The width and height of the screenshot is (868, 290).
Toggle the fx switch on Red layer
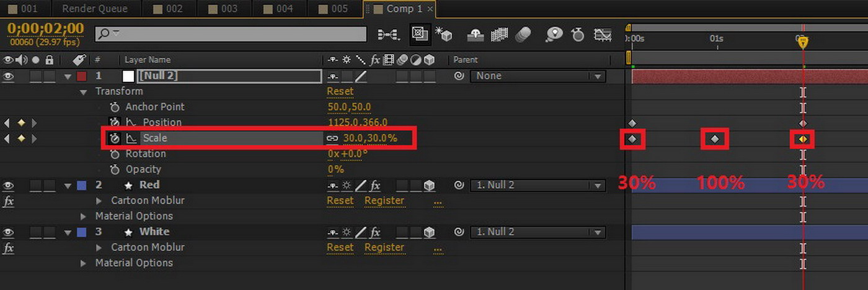[x=375, y=185]
